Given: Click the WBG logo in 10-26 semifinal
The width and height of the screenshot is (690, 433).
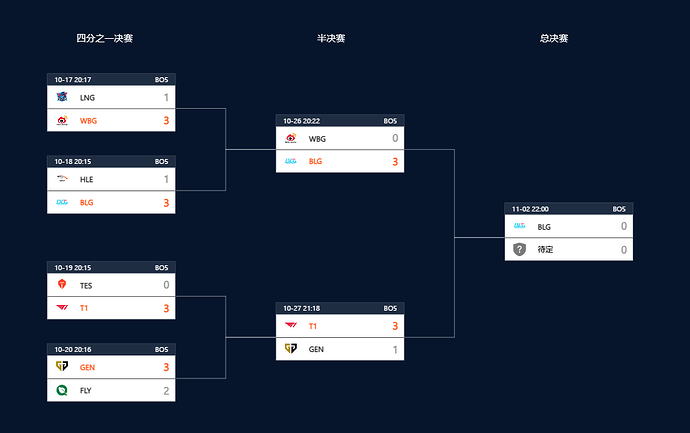Looking at the screenshot, I should tap(291, 138).
